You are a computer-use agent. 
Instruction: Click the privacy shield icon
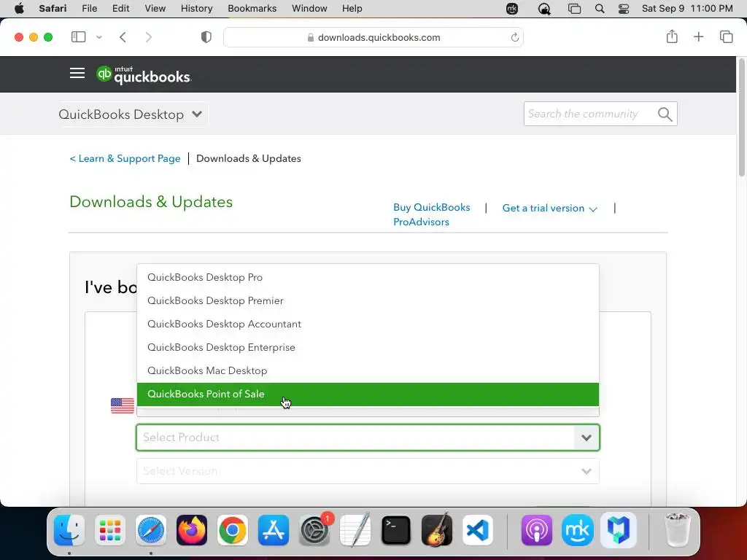(206, 37)
